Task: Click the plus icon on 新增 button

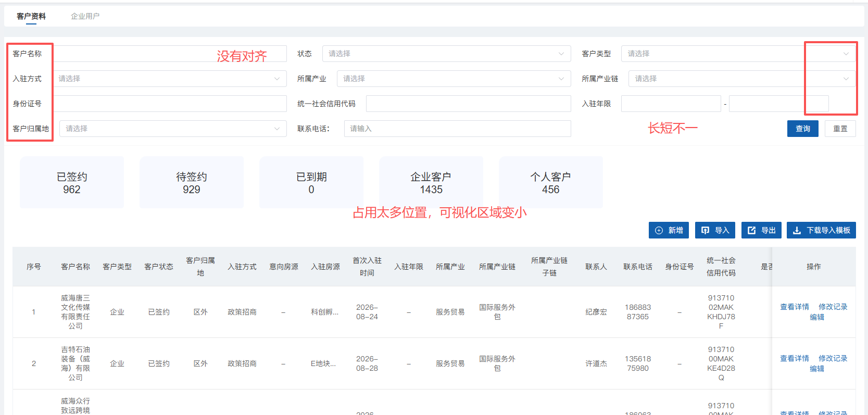Action: 659,230
